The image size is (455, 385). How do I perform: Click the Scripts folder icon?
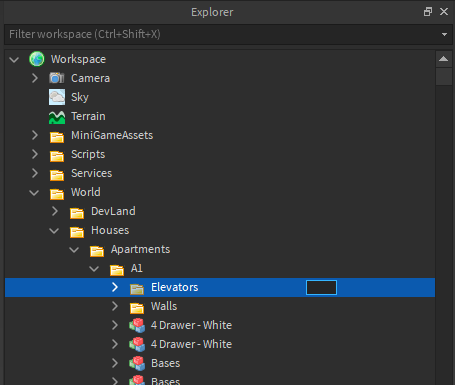click(x=57, y=156)
